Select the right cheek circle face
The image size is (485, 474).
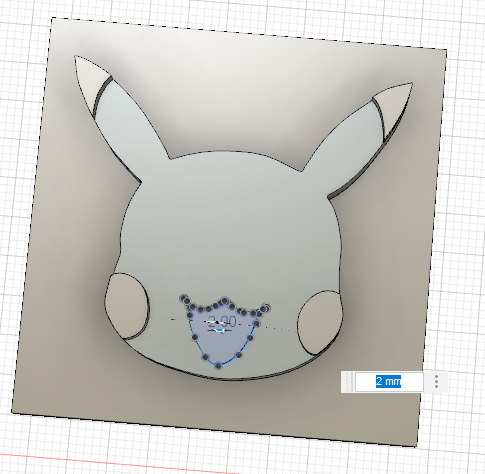(x=319, y=323)
